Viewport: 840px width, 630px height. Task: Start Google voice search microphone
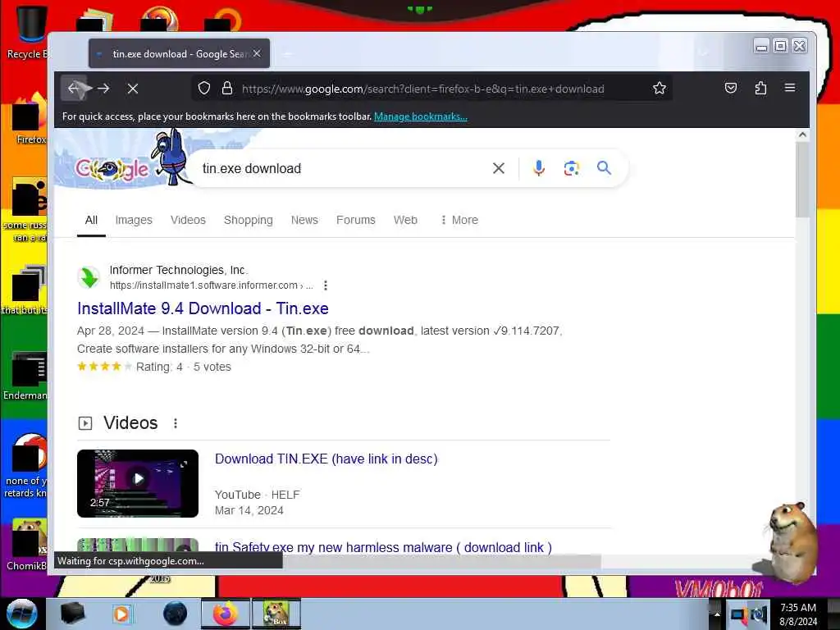(x=539, y=168)
